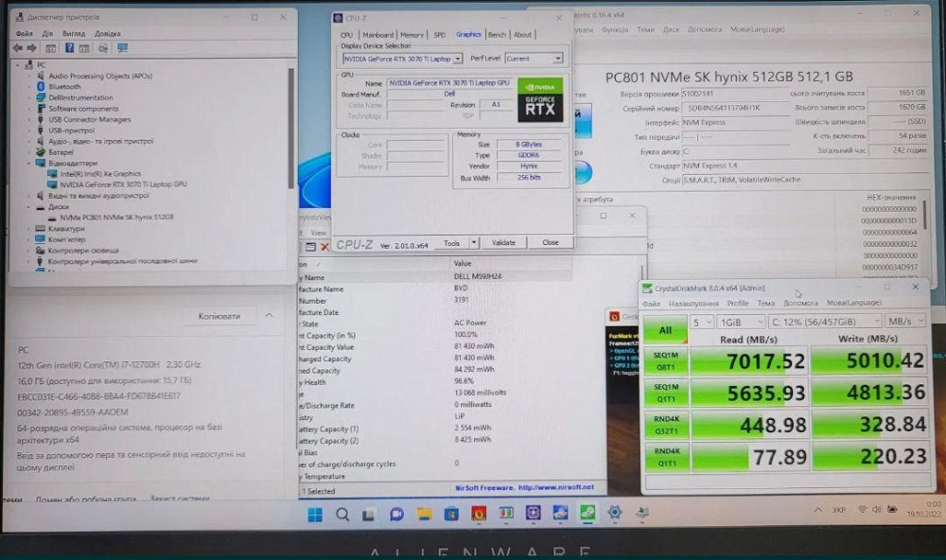This screenshot has height=560, width=946.
Task: Open Microsoft Teams chat from the taskbar
Action: click(x=394, y=515)
